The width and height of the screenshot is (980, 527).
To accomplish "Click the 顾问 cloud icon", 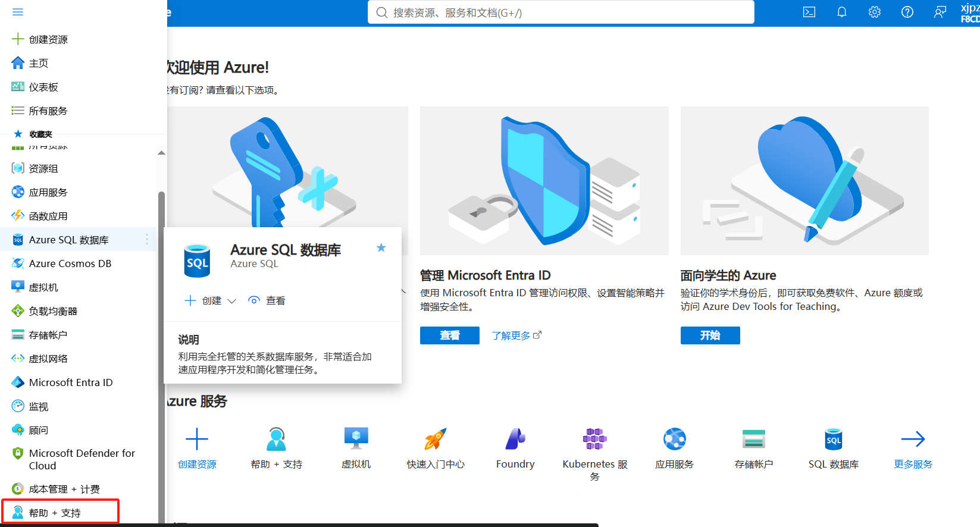I will (18, 430).
